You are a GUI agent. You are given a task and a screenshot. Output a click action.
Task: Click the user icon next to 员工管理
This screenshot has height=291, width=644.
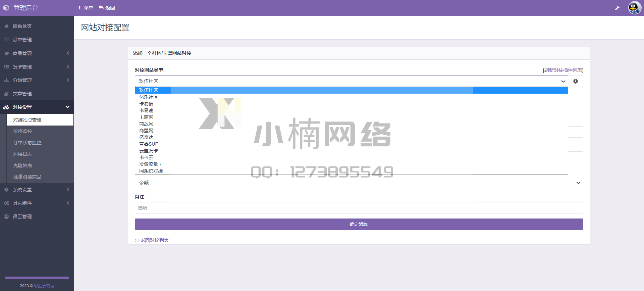click(x=6, y=216)
